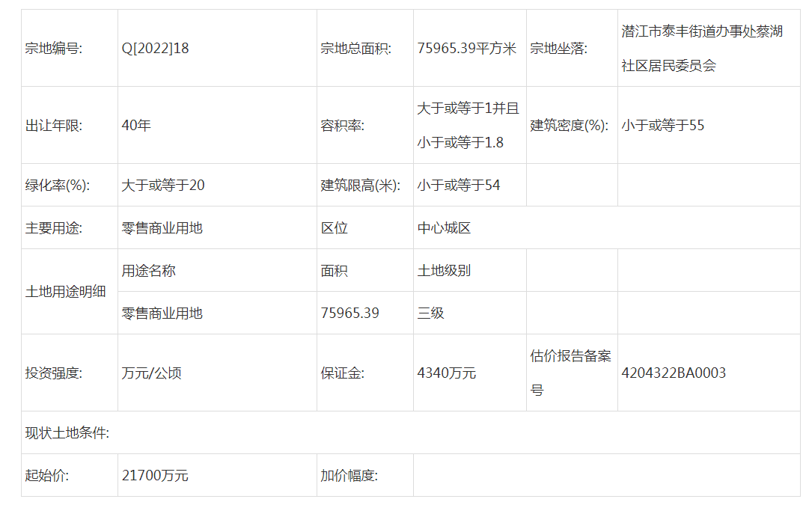This screenshot has height=505, width=812.
Task: Select the 中心城区 location cell
Action: tap(444, 228)
